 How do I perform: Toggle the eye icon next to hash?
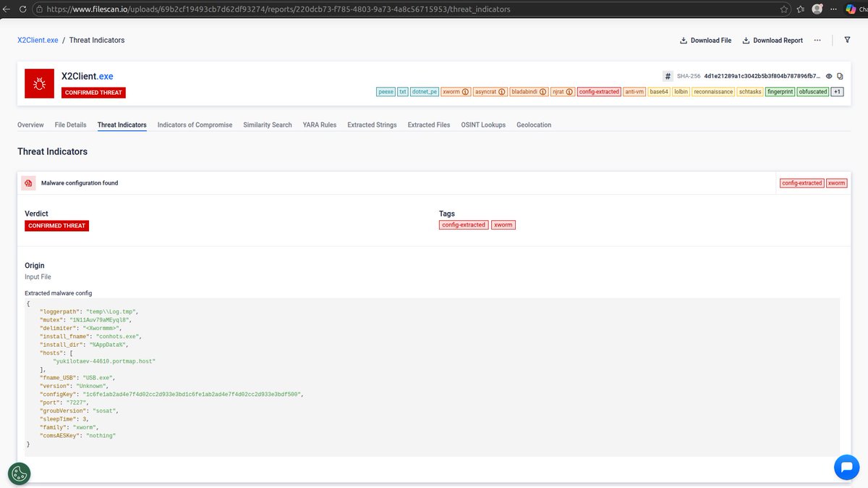point(830,76)
